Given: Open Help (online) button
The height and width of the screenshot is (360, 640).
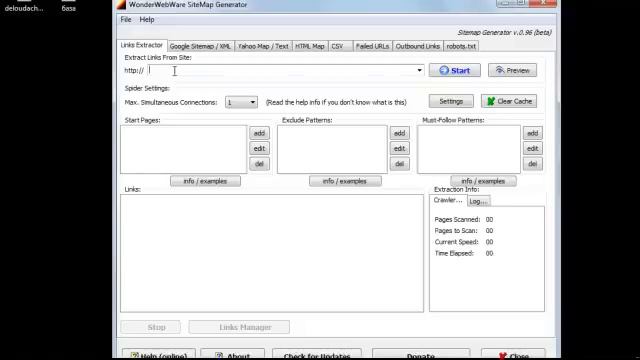Looking at the screenshot, I should pyautogui.click(x=159, y=354).
